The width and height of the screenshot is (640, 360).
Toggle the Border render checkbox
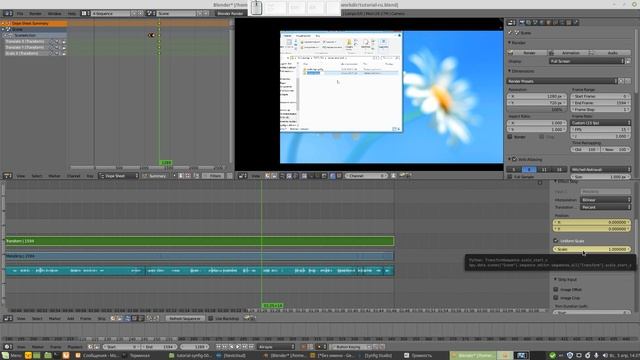click(x=510, y=137)
